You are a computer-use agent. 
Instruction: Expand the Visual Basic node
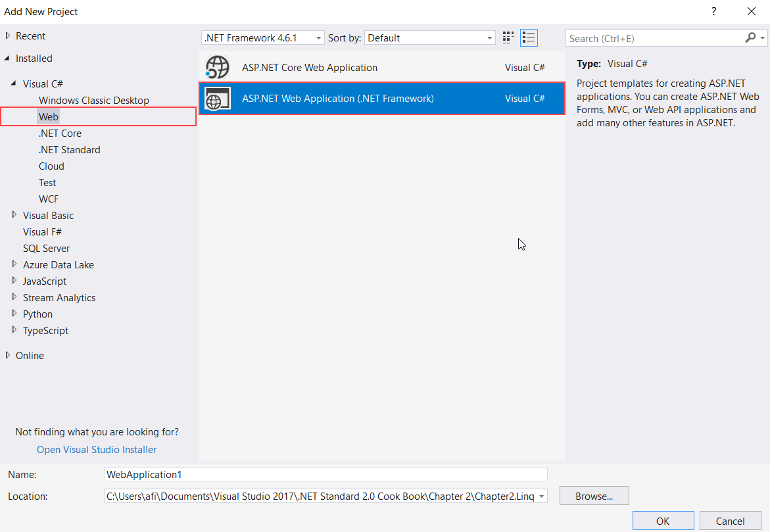(14, 214)
